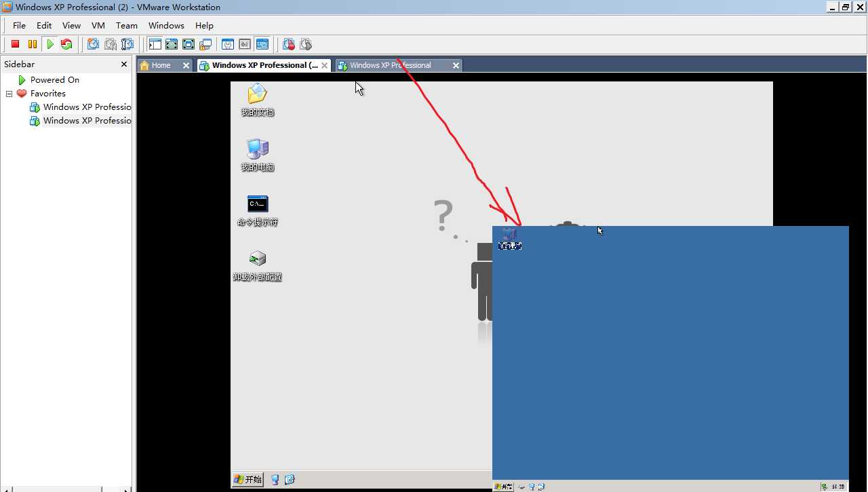Select the 卸载外部配置 desktop icon
Screen dimensions: 868x492
click(258, 265)
